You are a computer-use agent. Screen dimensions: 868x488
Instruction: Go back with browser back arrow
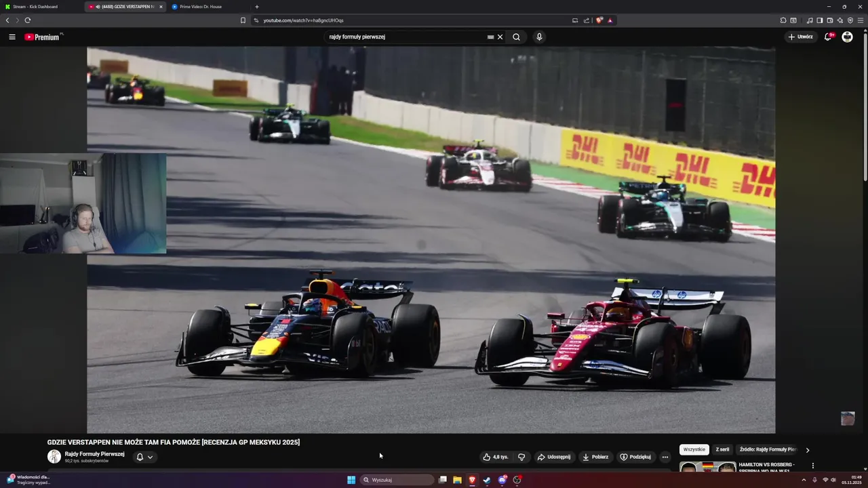point(7,20)
